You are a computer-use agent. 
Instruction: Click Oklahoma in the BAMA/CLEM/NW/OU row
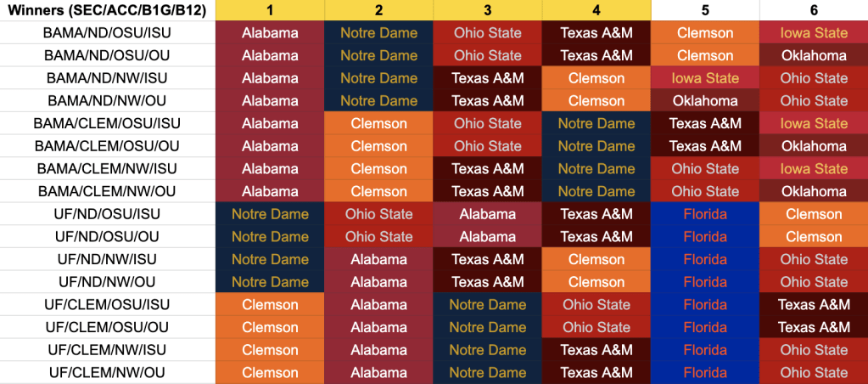click(x=814, y=191)
